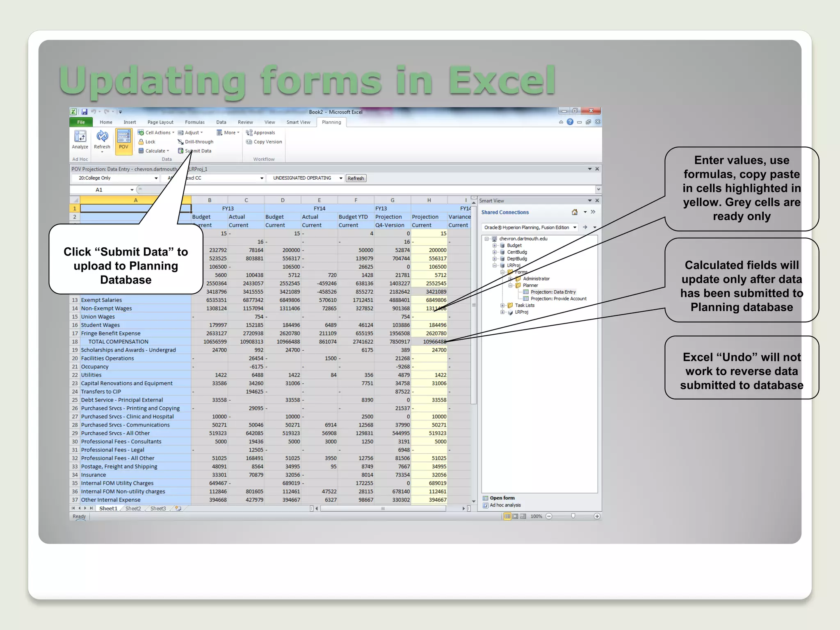Click the zoom in plus button
840x630 pixels.
tap(597, 516)
